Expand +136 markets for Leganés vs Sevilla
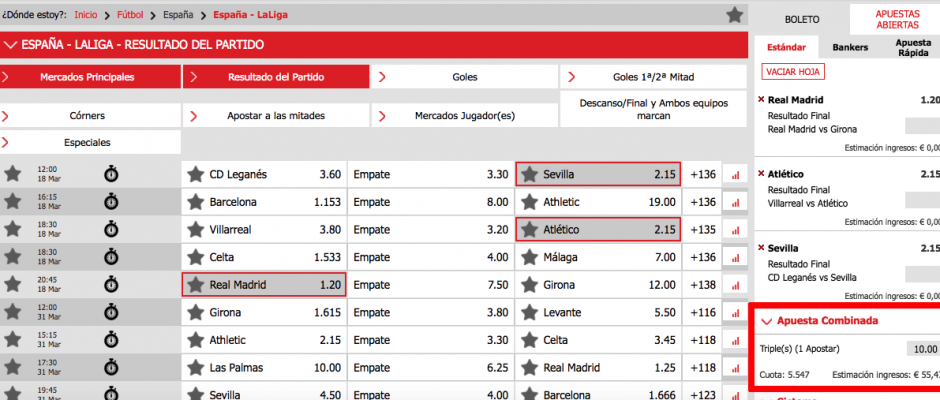This screenshot has height=400, width=940. [703, 175]
